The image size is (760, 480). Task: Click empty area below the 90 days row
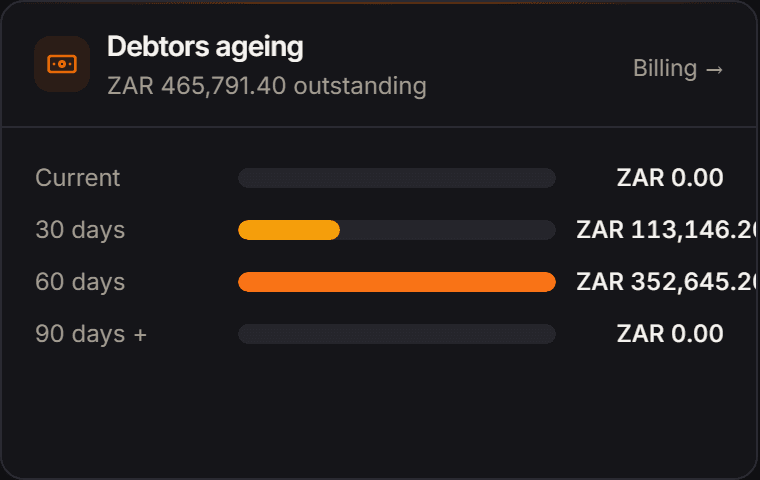[x=380, y=412]
